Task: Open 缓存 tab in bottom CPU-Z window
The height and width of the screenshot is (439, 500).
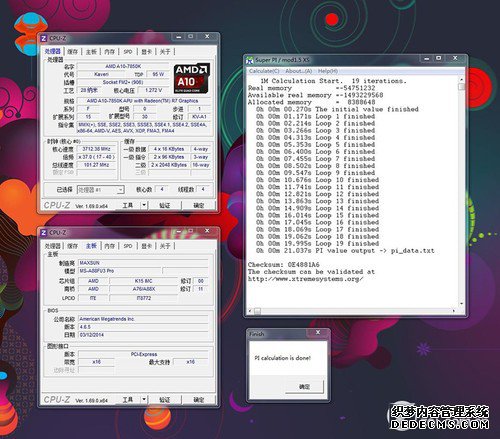Action: [x=72, y=246]
